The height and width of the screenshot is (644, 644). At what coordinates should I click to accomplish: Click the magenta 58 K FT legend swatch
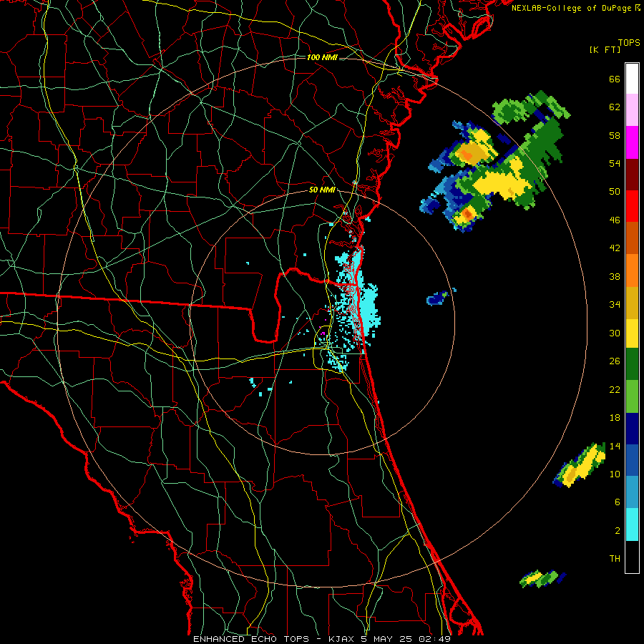(x=632, y=142)
